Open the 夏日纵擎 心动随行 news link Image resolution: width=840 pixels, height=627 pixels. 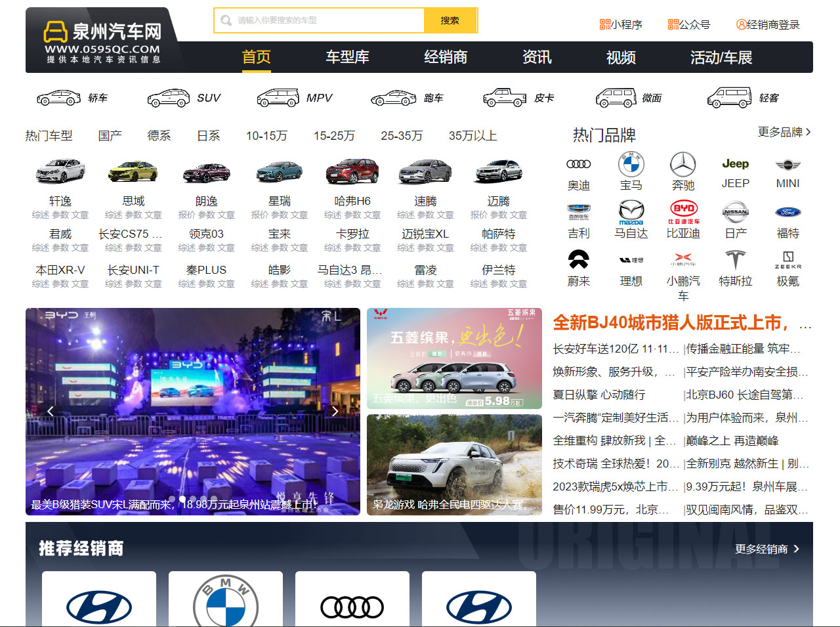click(599, 395)
